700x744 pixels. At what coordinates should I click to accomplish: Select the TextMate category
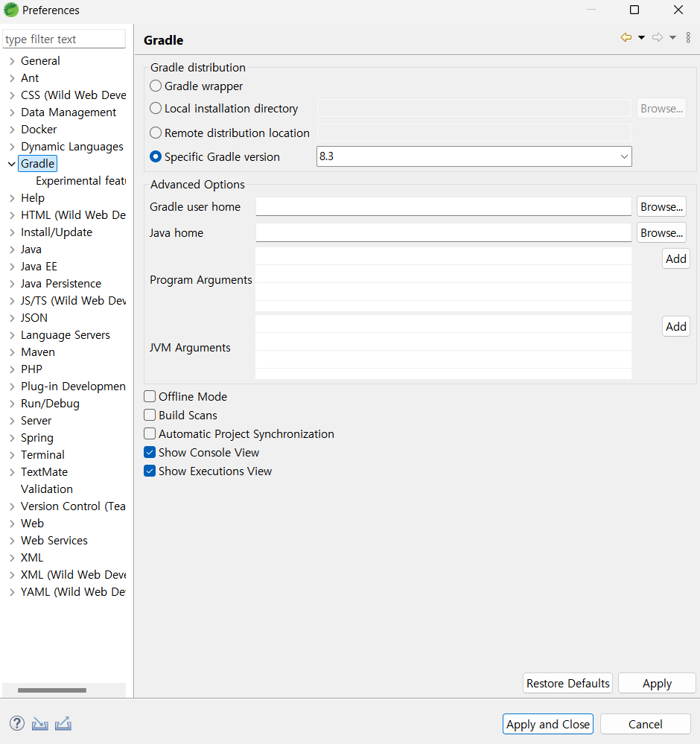44,471
